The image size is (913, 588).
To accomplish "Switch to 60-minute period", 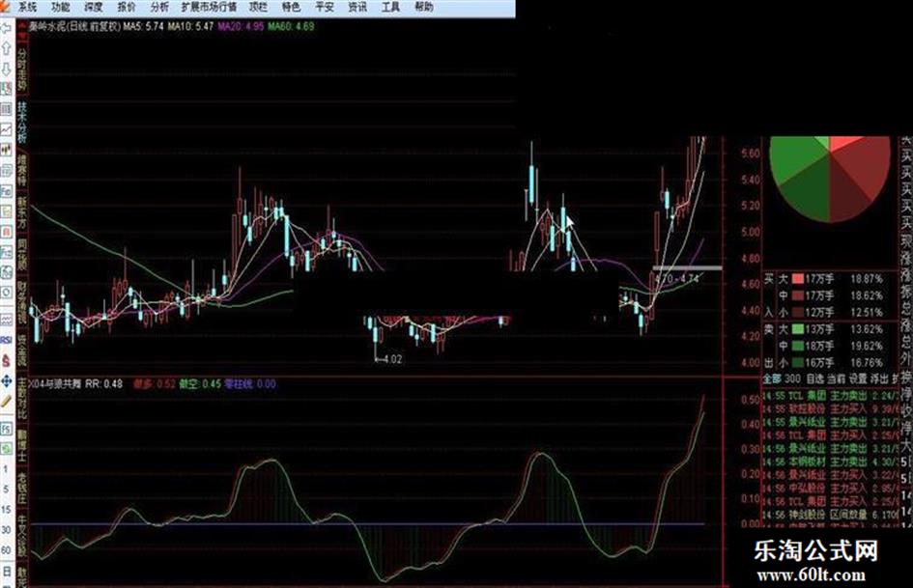I will [x=6, y=549].
